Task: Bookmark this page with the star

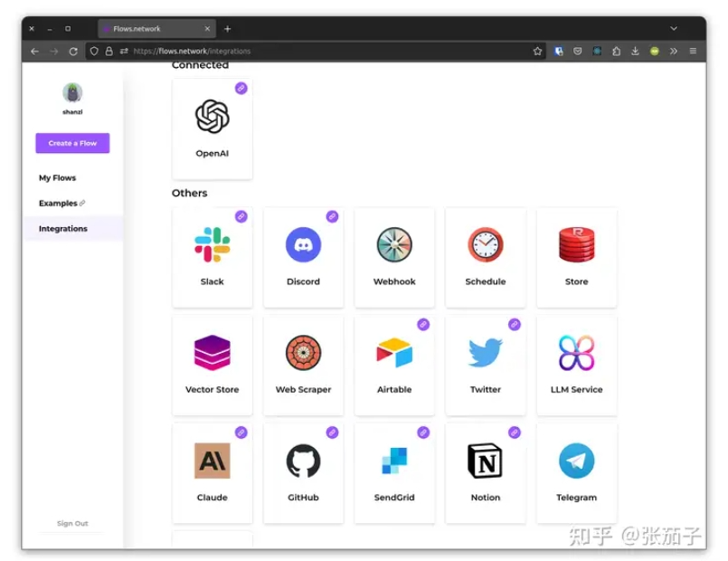Action: click(538, 51)
